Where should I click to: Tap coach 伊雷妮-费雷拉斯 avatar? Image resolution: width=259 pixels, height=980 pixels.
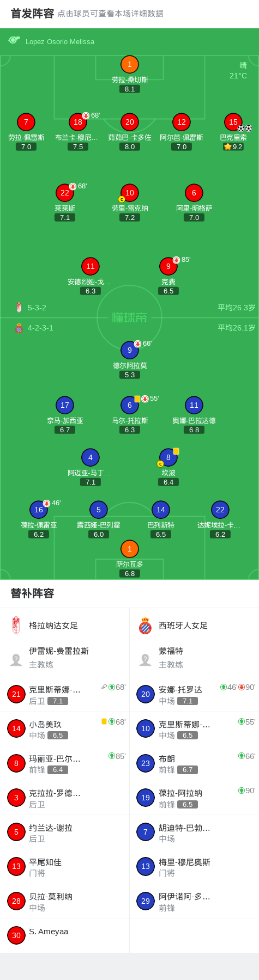coord(16,660)
